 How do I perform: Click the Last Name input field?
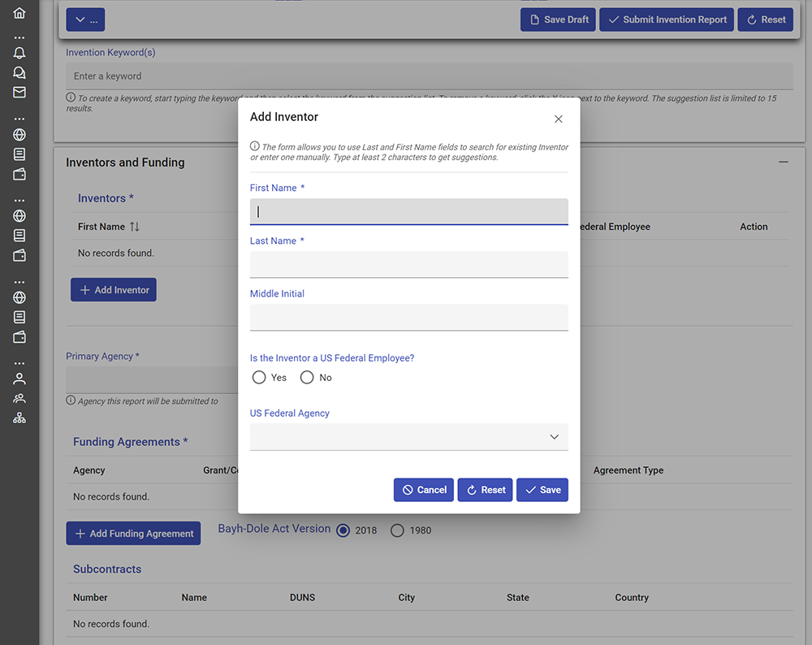pos(408,264)
